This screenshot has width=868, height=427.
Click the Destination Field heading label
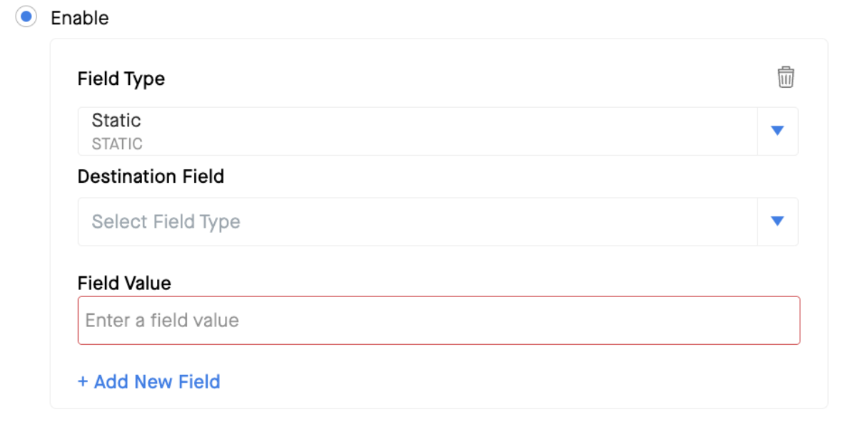tap(151, 176)
